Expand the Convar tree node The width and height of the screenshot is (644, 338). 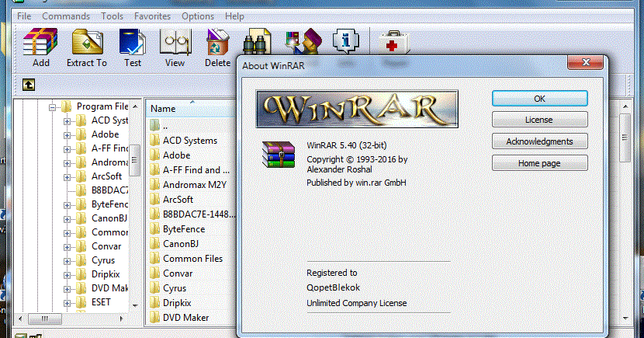tap(67, 247)
